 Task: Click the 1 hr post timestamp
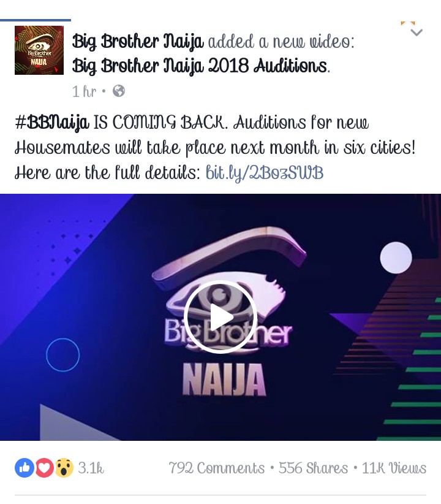(84, 91)
